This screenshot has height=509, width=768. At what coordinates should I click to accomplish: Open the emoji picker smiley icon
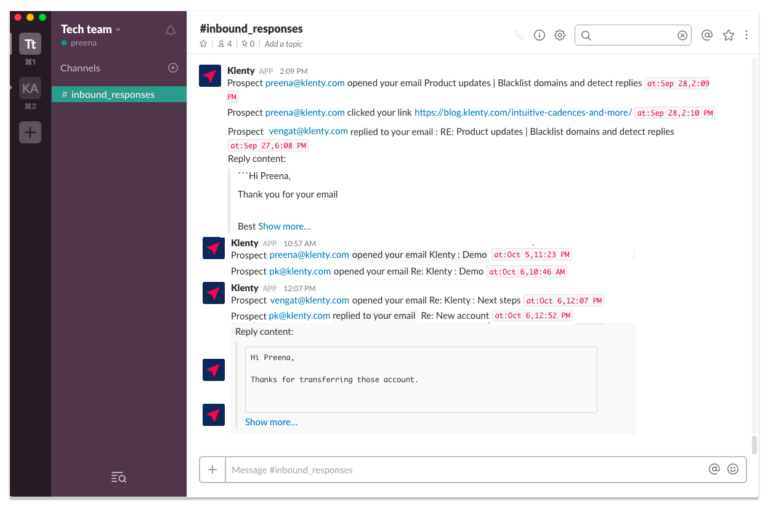[733, 469]
